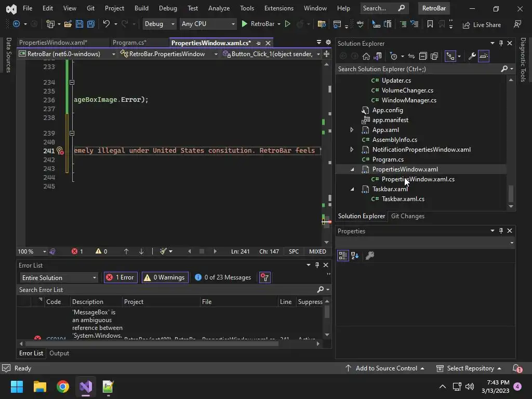Switch to the Output tab
The width and height of the screenshot is (532, 399).
pos(59,353)
